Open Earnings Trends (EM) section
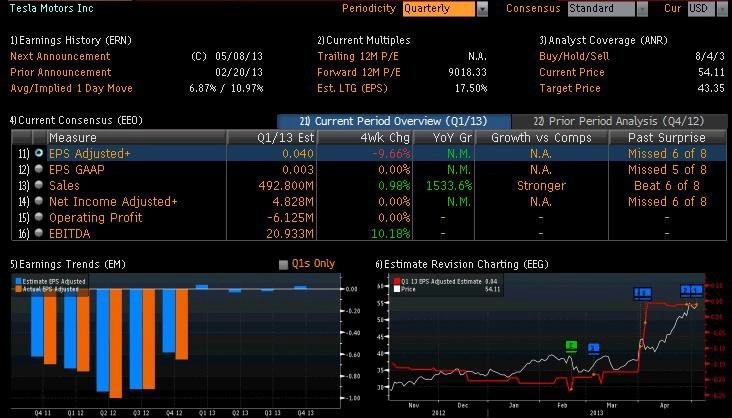This screenshot has width=732, height=418. 68,264
